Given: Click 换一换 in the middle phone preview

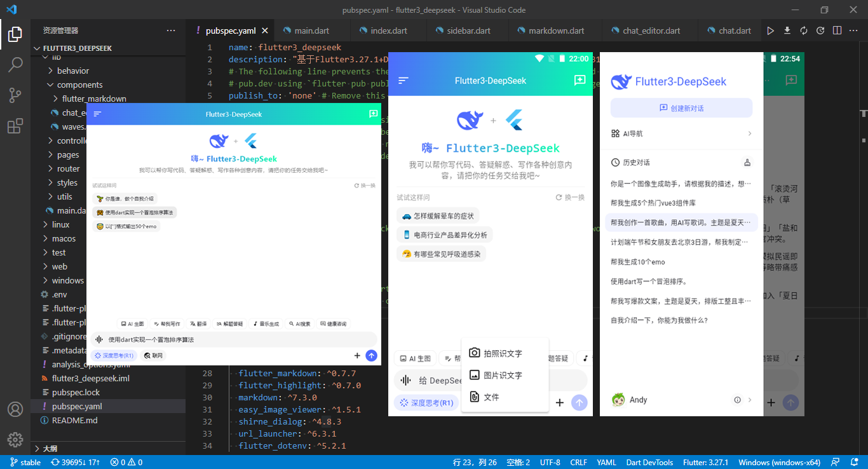Looking at the screenshot, I should click(570, 198).
